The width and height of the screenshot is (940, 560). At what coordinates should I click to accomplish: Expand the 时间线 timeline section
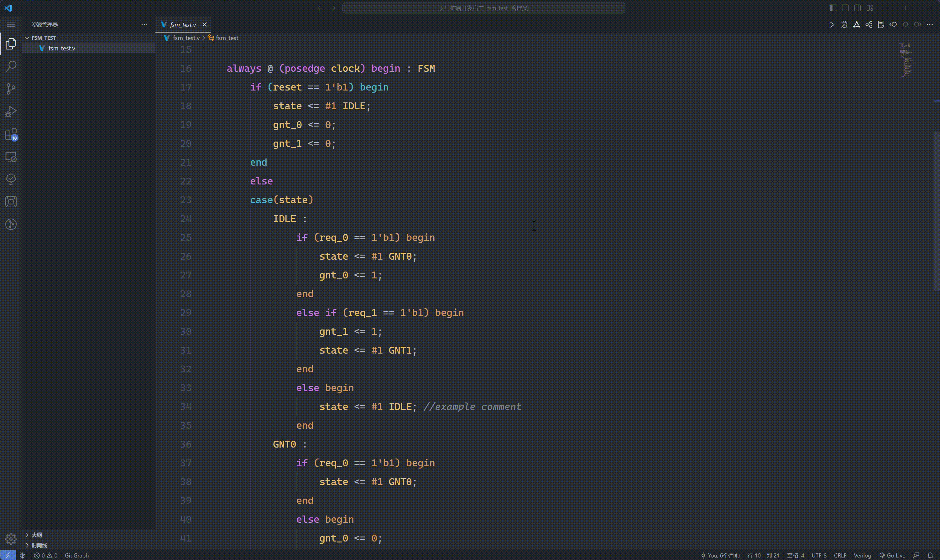click(x=37, y=545)
